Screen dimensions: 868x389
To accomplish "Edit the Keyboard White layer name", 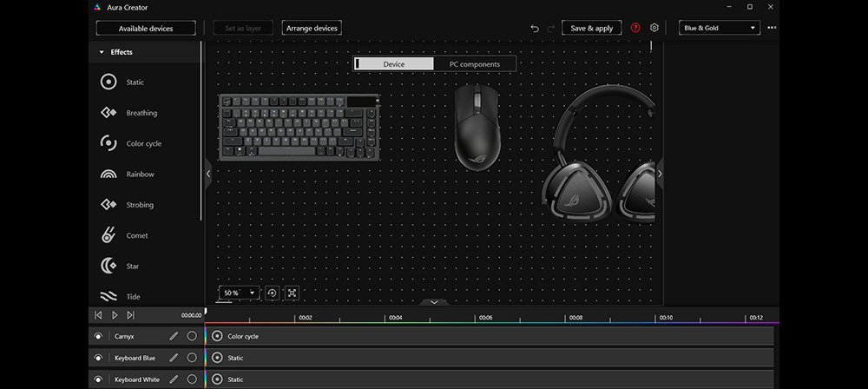I will [x=174, y=379].
